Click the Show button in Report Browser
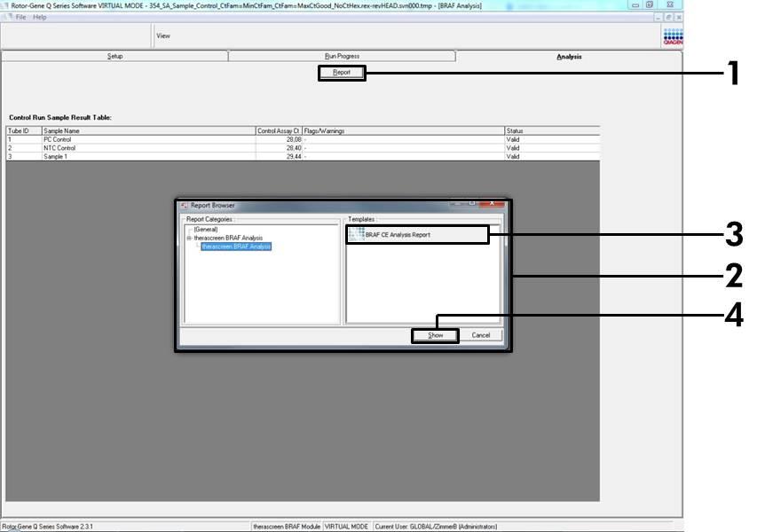The width and height of the screenshot is (765, 532). pos(435,335)
